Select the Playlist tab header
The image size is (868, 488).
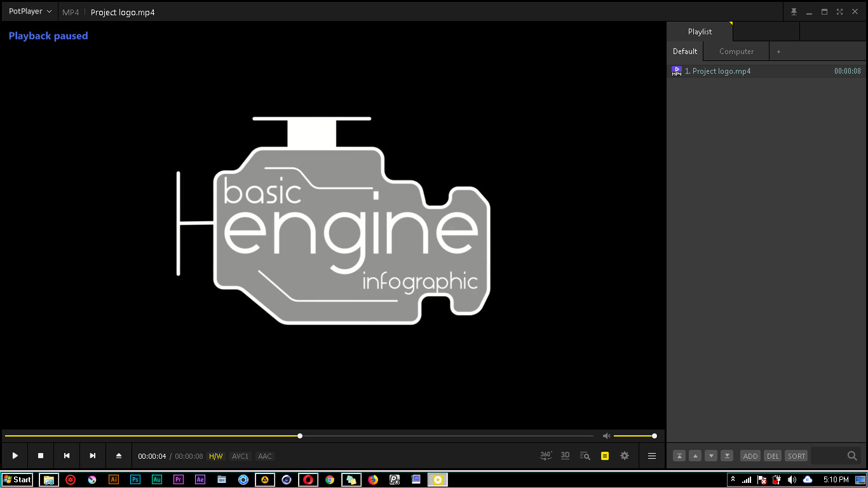(699, 31)
